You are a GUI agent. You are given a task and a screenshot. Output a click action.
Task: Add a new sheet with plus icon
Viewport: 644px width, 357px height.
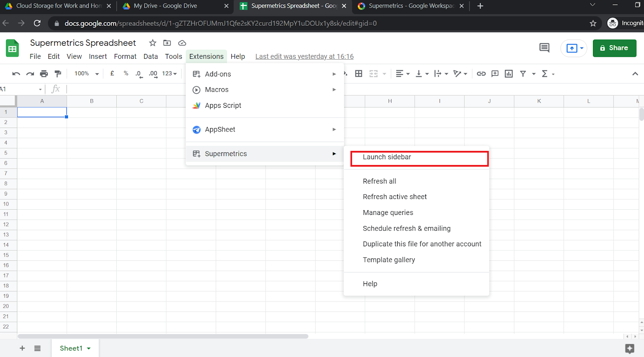(23, 348)
